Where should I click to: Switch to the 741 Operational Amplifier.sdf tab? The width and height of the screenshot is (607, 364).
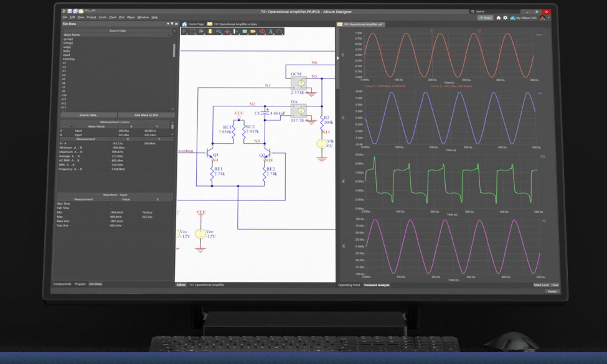(x=361, y=24)
